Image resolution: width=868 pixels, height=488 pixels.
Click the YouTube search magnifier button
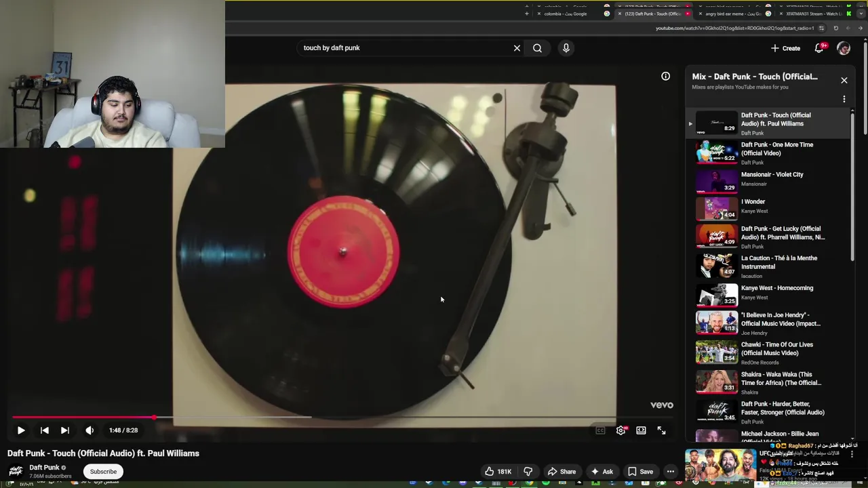[x=537, y=48]
